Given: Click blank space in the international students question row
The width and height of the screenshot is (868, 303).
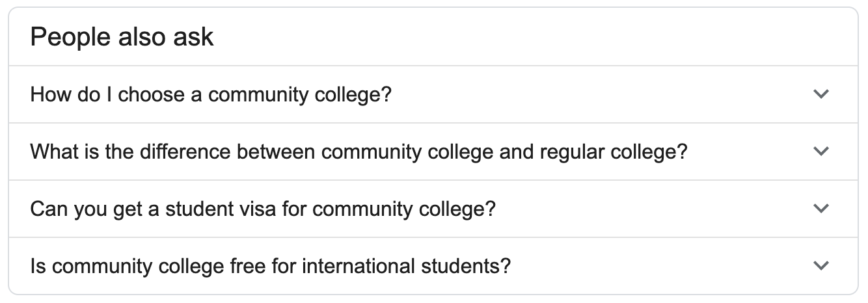Looking at the screenshot, I should [x=651, y=267].
